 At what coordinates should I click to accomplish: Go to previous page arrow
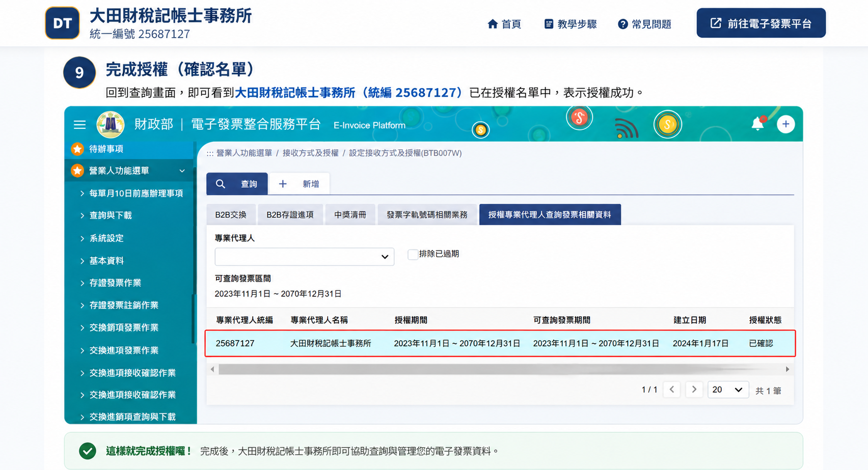tap(672, 390)
